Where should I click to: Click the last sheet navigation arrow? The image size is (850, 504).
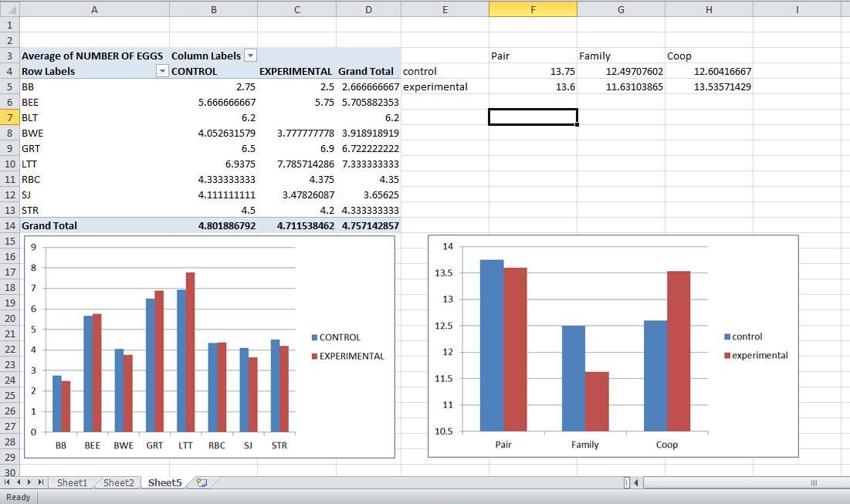(x=41, y=482)
